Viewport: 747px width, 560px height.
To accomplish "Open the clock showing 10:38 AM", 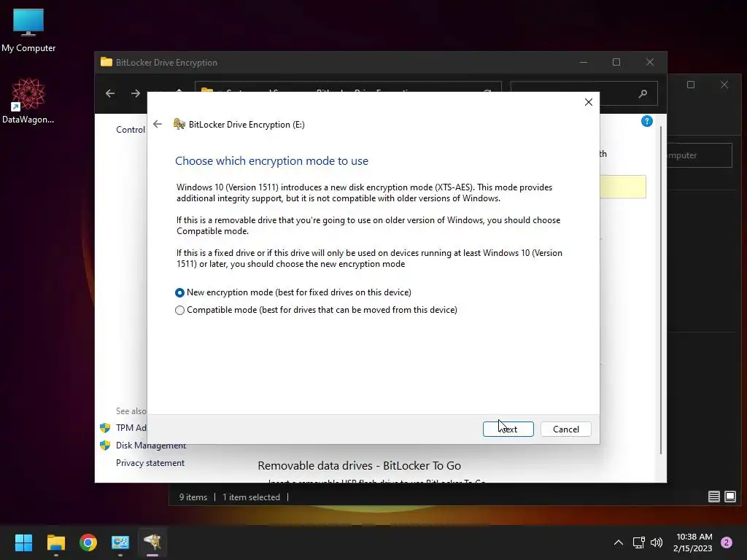I will pos(693,542).
